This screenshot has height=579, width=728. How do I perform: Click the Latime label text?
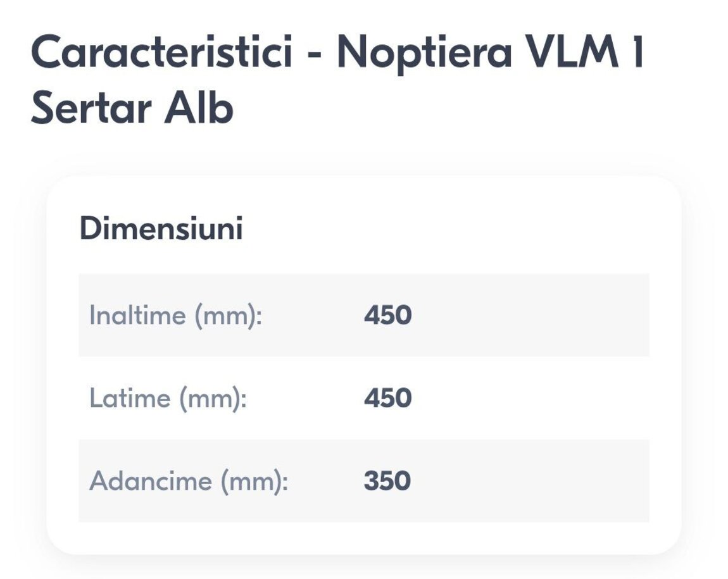tap(130, 398)
